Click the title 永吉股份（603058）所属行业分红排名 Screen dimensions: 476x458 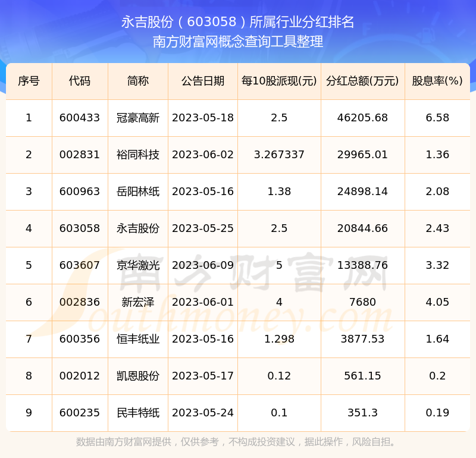point(237,22)
